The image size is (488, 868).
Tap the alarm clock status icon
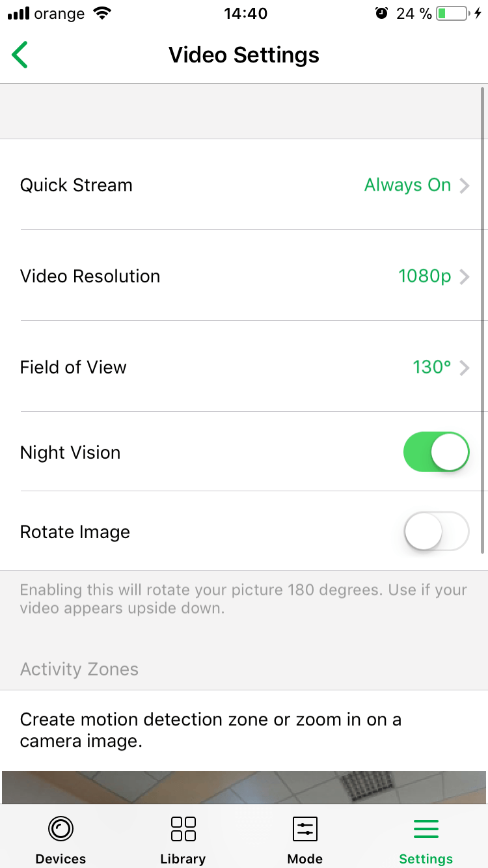point(381,14)
